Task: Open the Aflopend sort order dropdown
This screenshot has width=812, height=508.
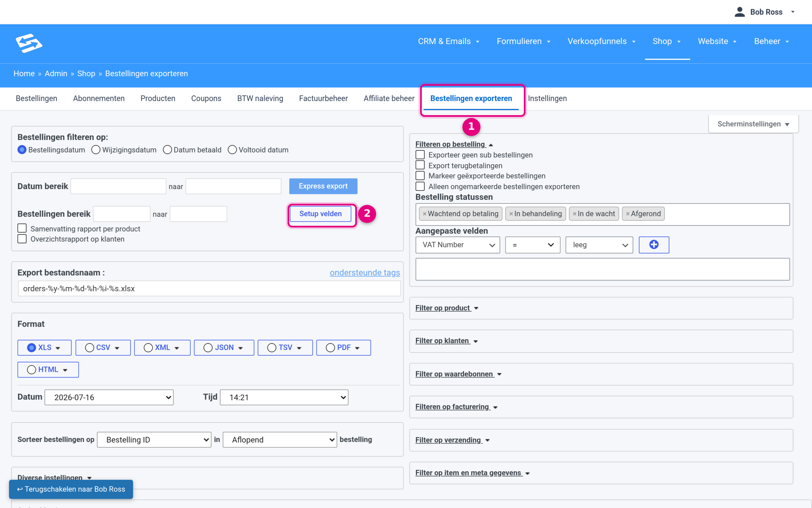Action: tap(280, 440)
